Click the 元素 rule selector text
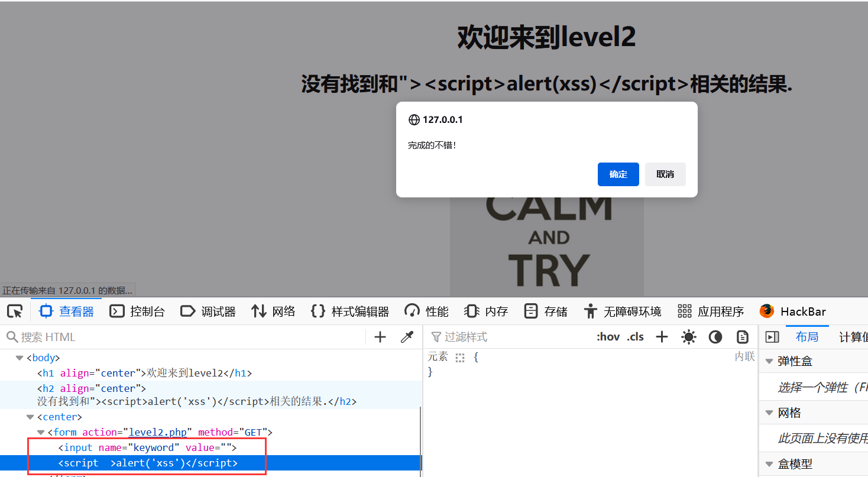This screenshot has width=868, height=477. point(438,357)
